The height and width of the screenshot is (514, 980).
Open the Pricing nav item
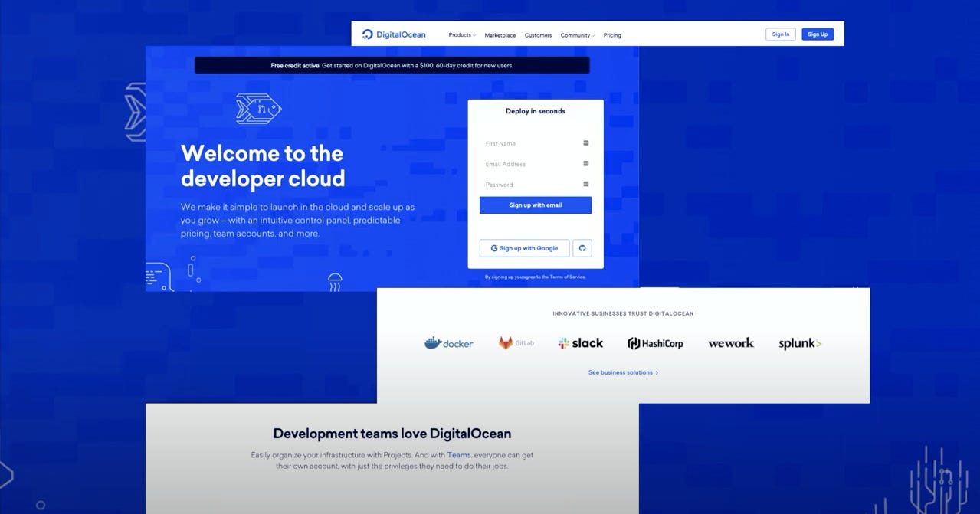click(612, 35)
